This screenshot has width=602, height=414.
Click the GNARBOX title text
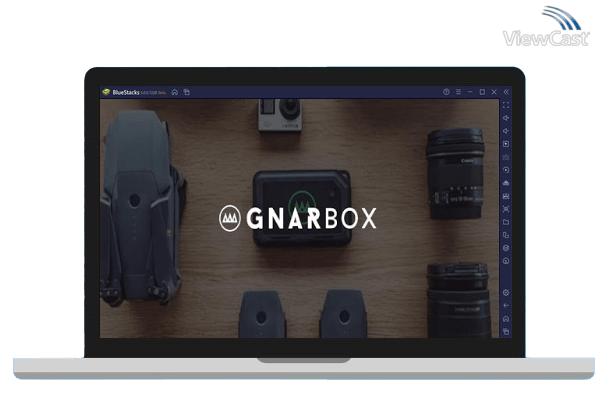pos(311,219)
